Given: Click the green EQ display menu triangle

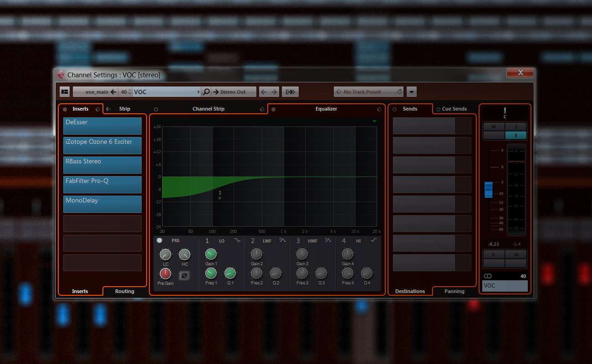Looking at the screenshot, I should 374,121.
